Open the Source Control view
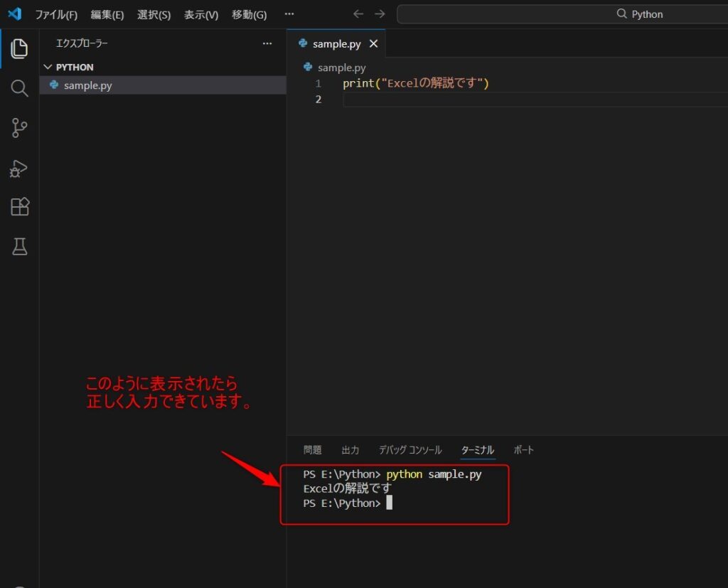Screen dimensions: 728x588 coord(19,128)
